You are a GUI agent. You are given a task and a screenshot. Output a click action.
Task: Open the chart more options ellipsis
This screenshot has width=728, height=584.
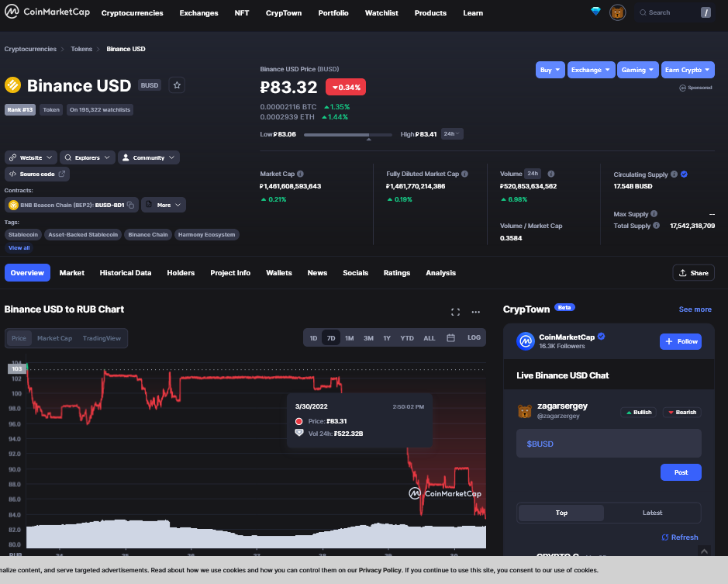coord(476,313)
